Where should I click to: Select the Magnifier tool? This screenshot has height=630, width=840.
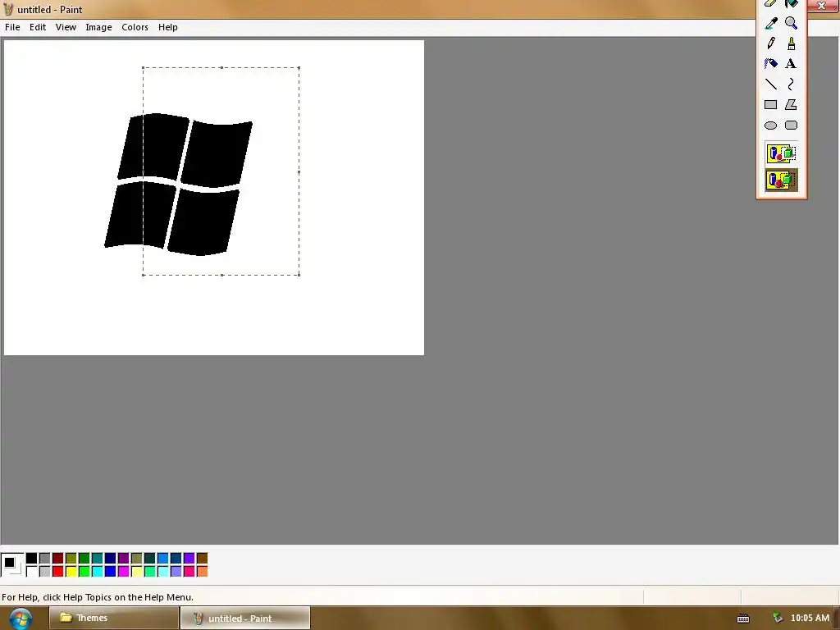[x=792, y=23]
